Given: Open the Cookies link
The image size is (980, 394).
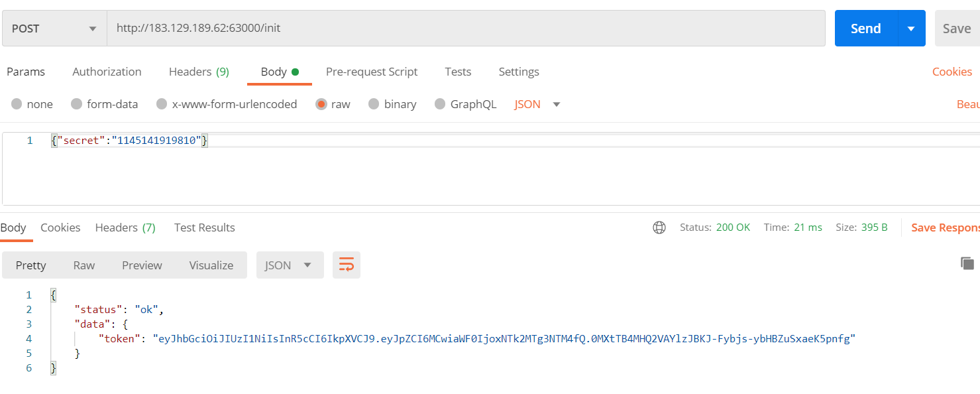Looking at the screenshot, I should (x=952, y=72).
